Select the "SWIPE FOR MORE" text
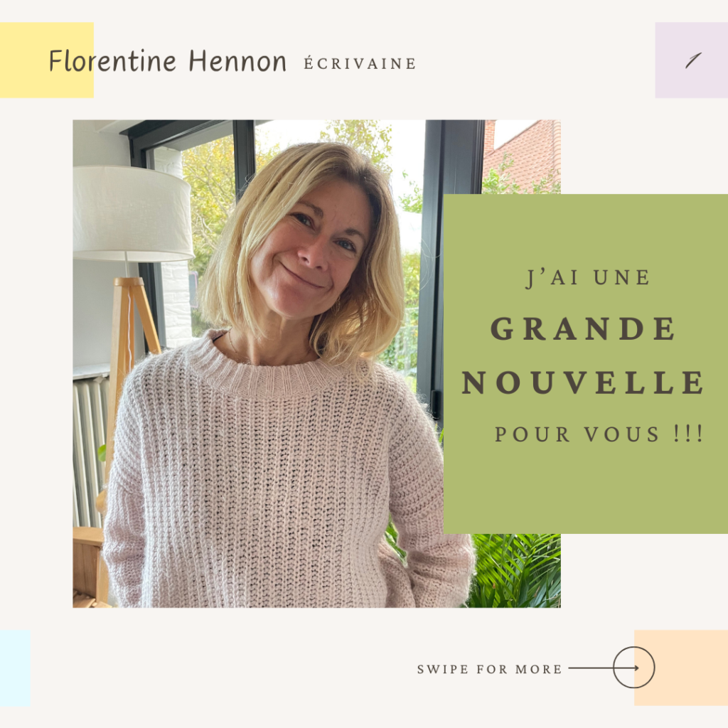Image resolution: width=728 pixels, height=728 pixels. (x=489, y=669)
